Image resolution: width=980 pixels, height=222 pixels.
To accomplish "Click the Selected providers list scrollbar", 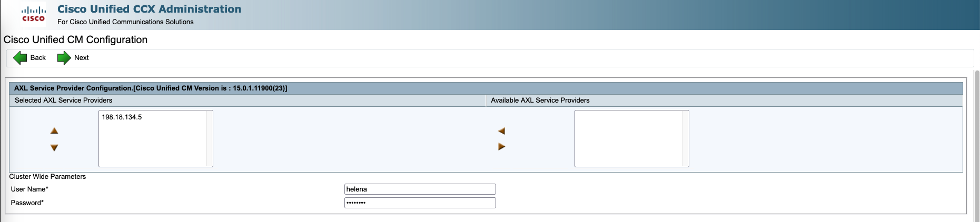I will pos(210,138).
